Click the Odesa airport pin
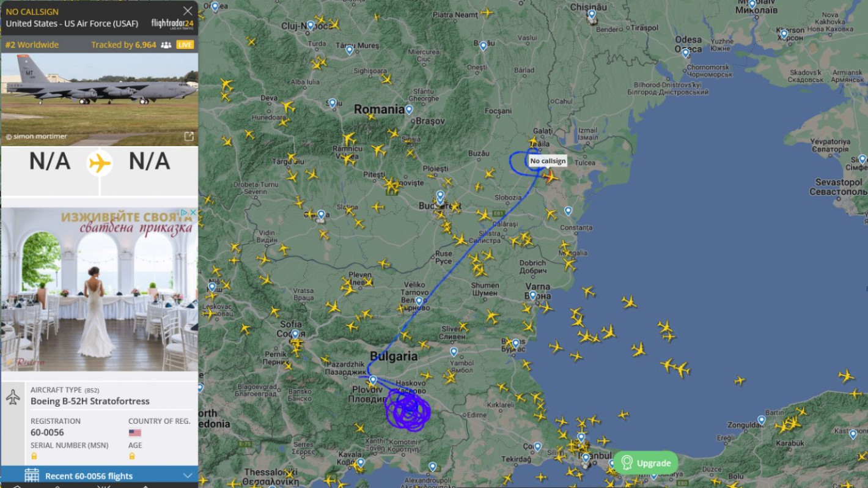Viewport: 868px width, 488px height. 686,54
